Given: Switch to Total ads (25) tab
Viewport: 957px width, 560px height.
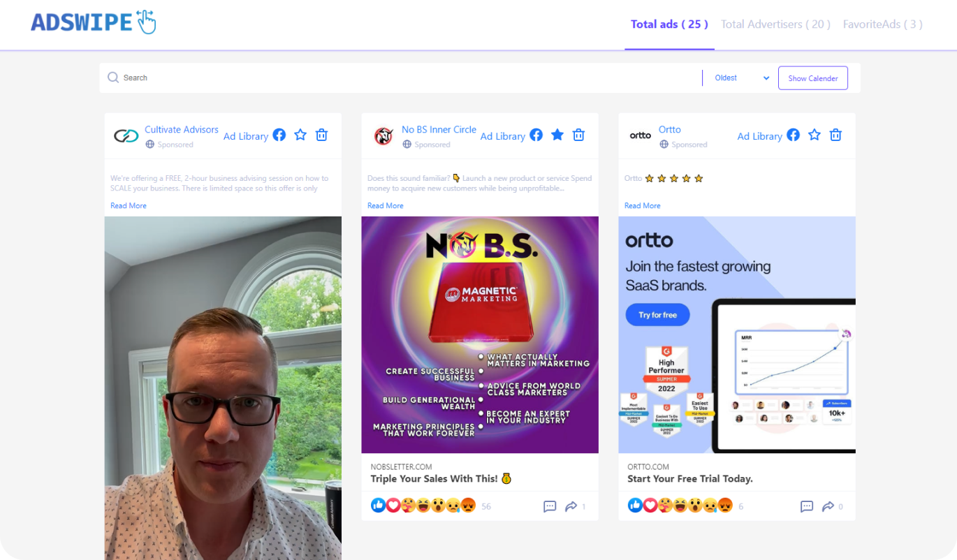Looking at the screenshot, I should (x=669, y=24).
